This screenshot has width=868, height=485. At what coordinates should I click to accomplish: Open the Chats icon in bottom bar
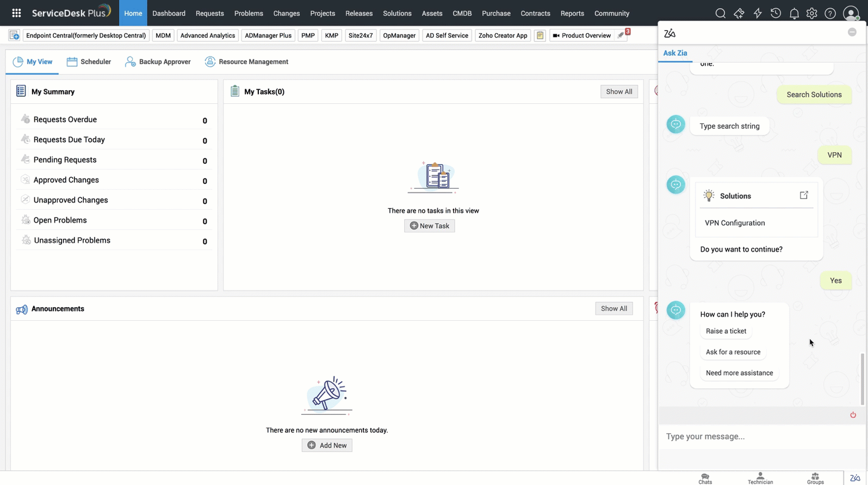pos(705,478)
